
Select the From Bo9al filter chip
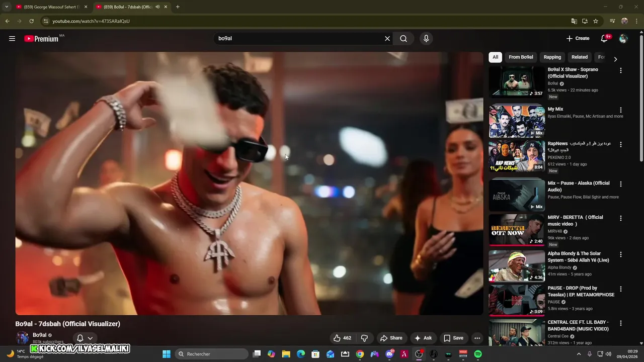521,57
